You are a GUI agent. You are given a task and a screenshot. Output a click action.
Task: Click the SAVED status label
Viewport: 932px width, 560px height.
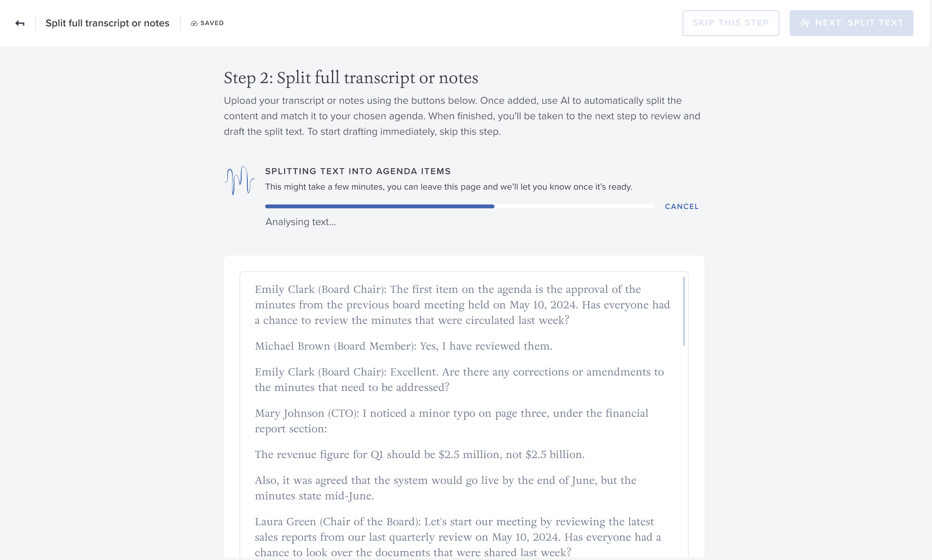coord(212,23)
